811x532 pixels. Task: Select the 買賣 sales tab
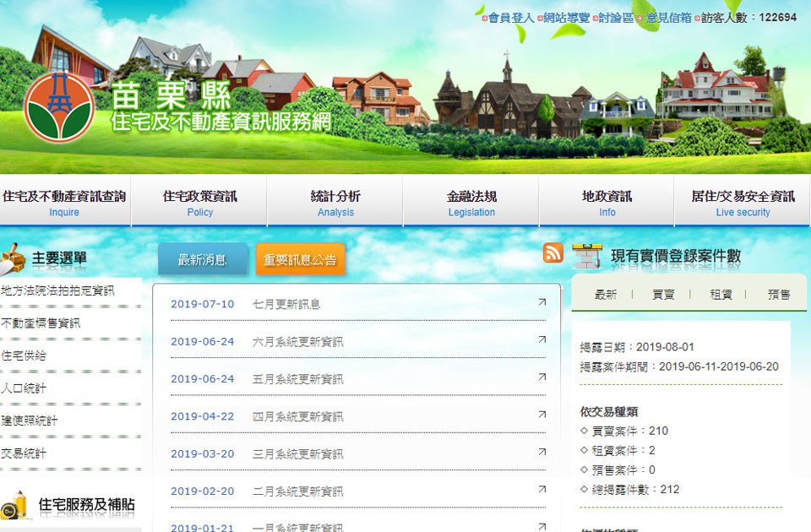tap(663, 294)
